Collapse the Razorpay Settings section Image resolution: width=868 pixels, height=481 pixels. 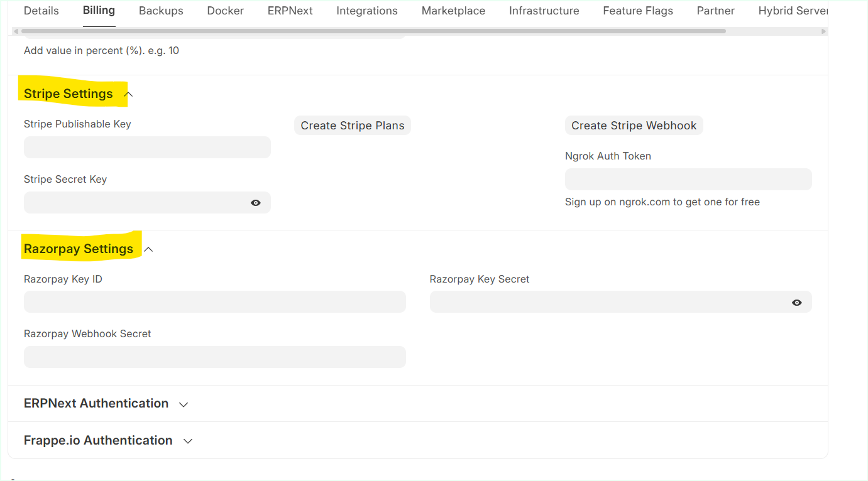pyautogui.click(x=148, y=249)
